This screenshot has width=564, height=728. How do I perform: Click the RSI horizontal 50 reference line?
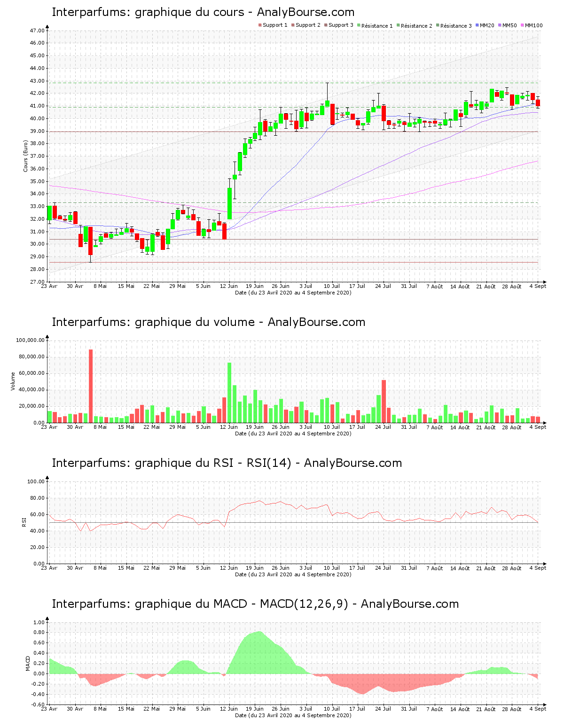point(293,522)
